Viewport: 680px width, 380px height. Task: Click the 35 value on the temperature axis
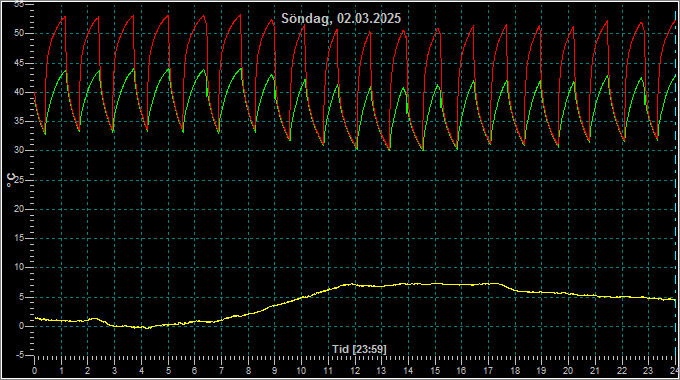[19, 121]
